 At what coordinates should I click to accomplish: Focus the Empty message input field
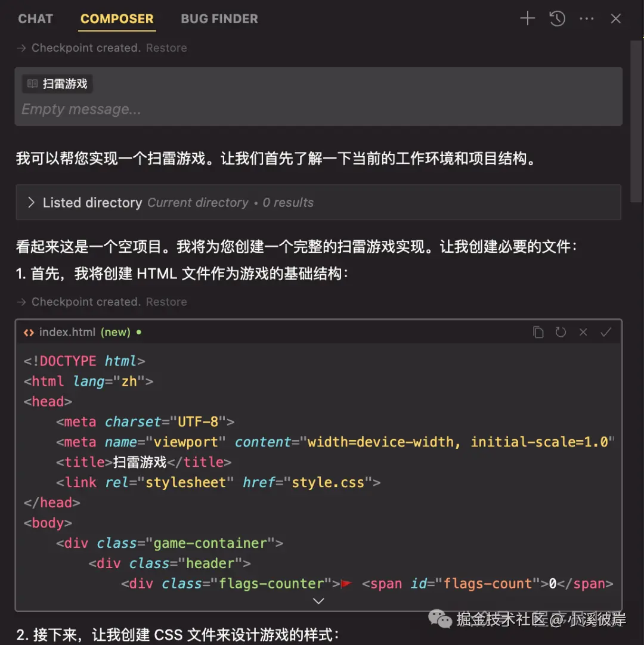[x=318, y=109]
